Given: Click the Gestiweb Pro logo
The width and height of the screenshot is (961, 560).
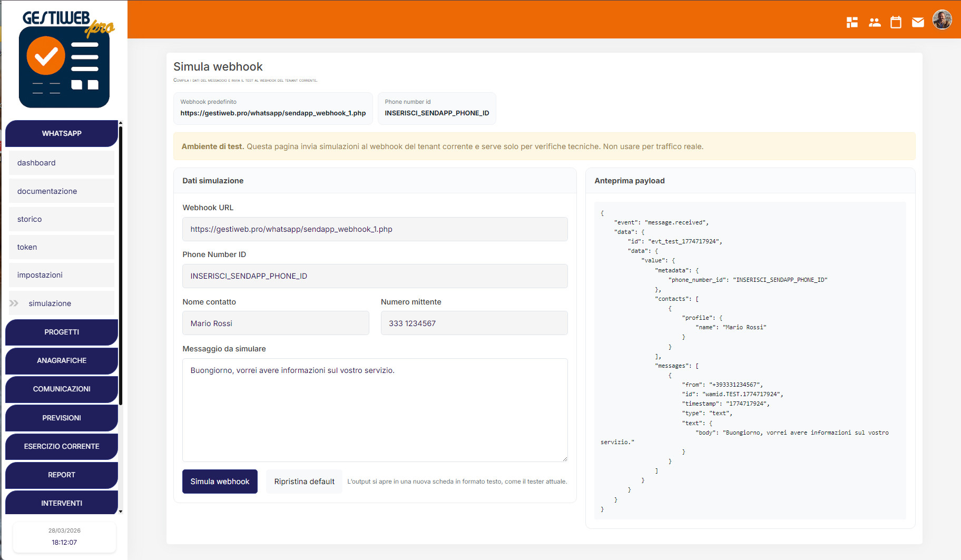Looking at the screenshot, I should (x=64, y=59).
